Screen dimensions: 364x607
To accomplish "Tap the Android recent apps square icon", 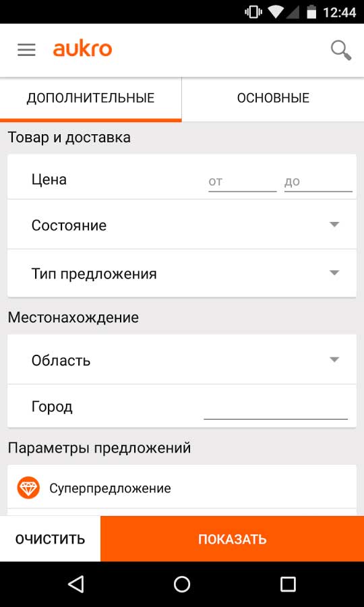I will coord(288,584).
